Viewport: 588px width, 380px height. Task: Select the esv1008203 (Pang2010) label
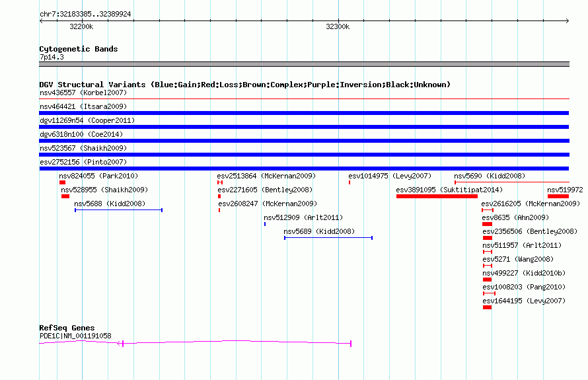525,287
